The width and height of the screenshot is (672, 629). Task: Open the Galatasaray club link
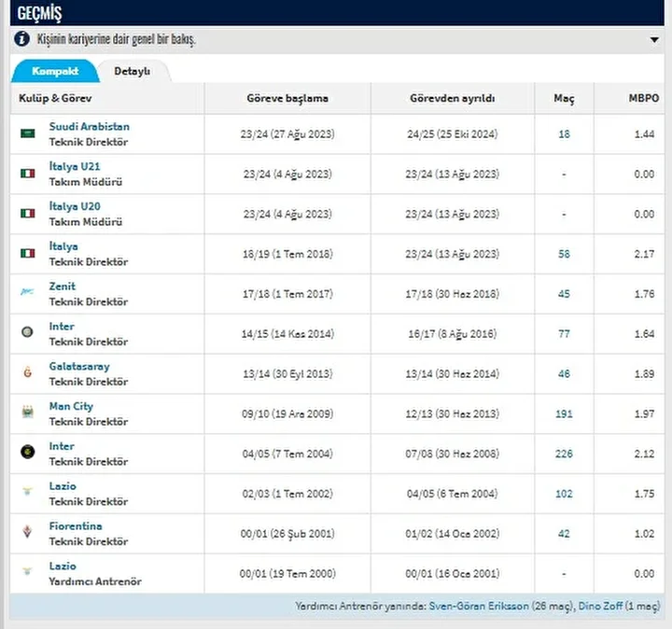[79, 367]
